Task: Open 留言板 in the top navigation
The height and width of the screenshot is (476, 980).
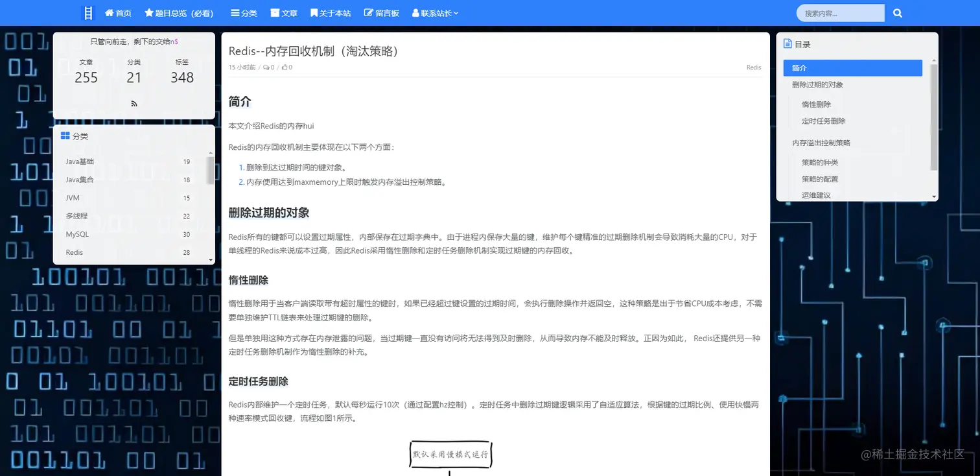Action: pos(382,13)
